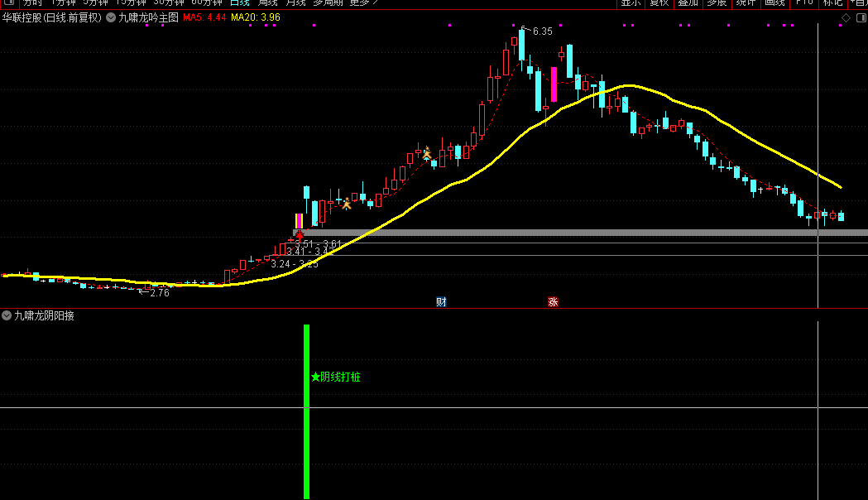Open the 显示 display menu
Image resolution: width=868 pixels, height=500 pixels.
631,2
